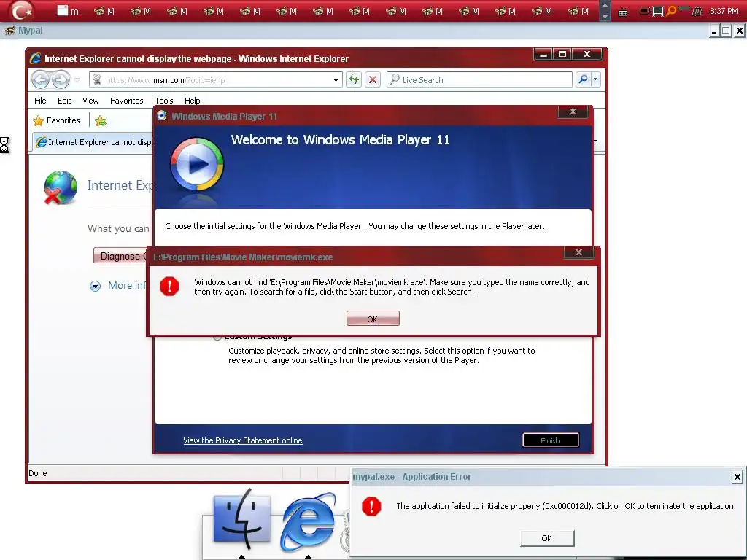747x560 pixels.
Task: Open the Edit menu
Action: (x=64, y=101)
